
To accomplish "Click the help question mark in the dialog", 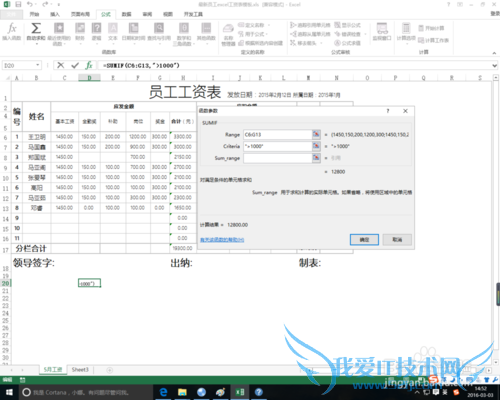I will click(388, 111).
